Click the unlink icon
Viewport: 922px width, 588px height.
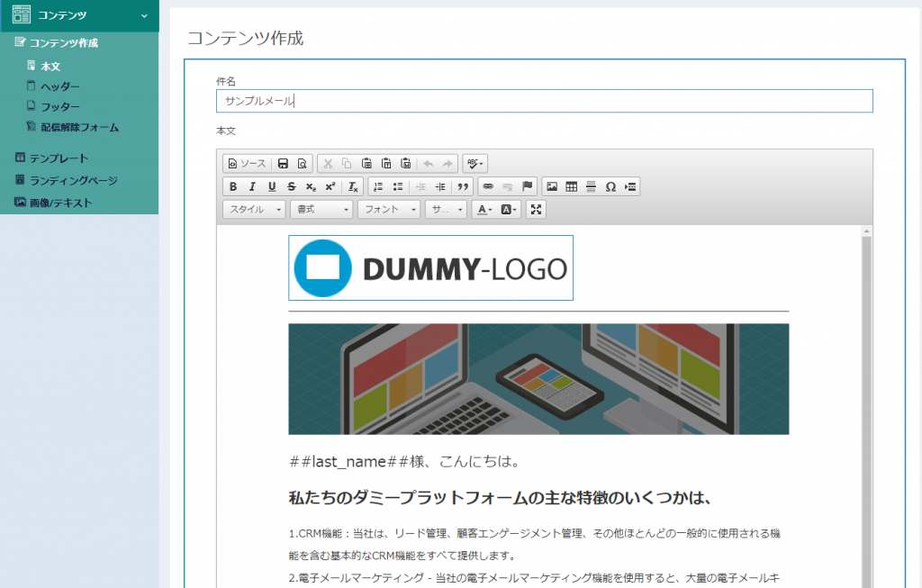508,186
